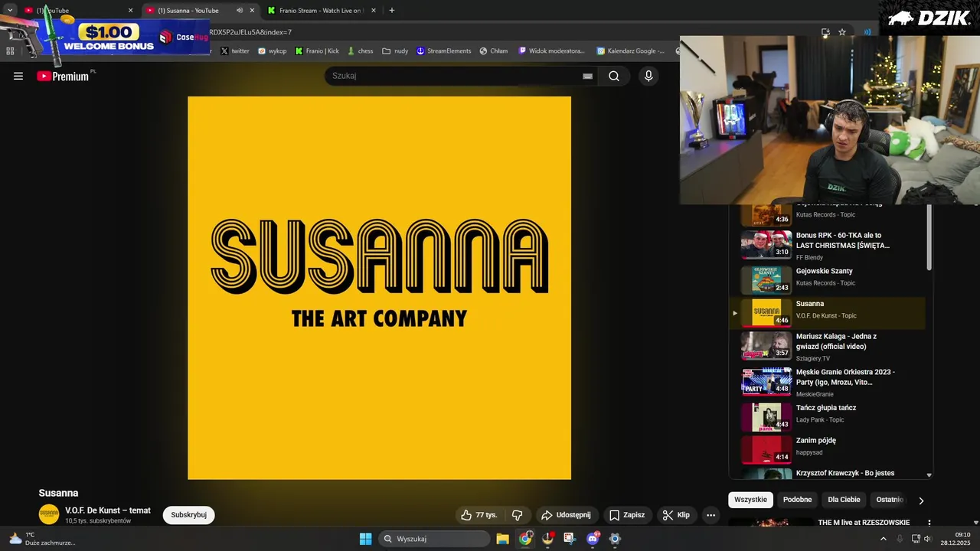Open the Widok moderatora bookmark
This screenshot has height=551, width=980.
552,51
